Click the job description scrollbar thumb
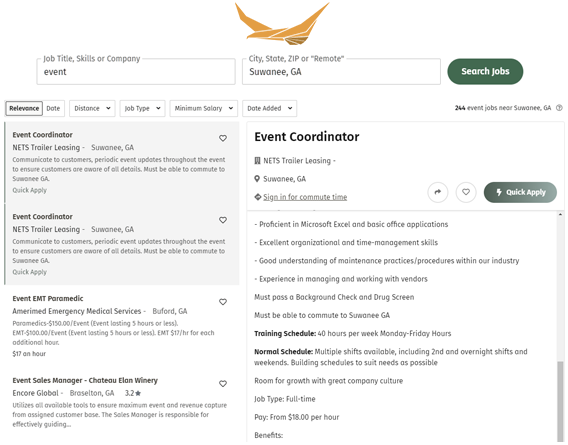 [560, 401]
